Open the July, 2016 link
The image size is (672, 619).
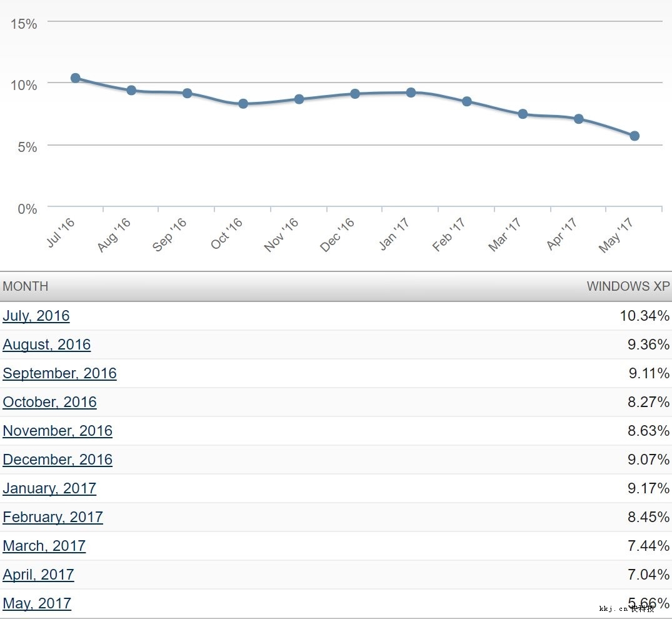tap(36, 316)
